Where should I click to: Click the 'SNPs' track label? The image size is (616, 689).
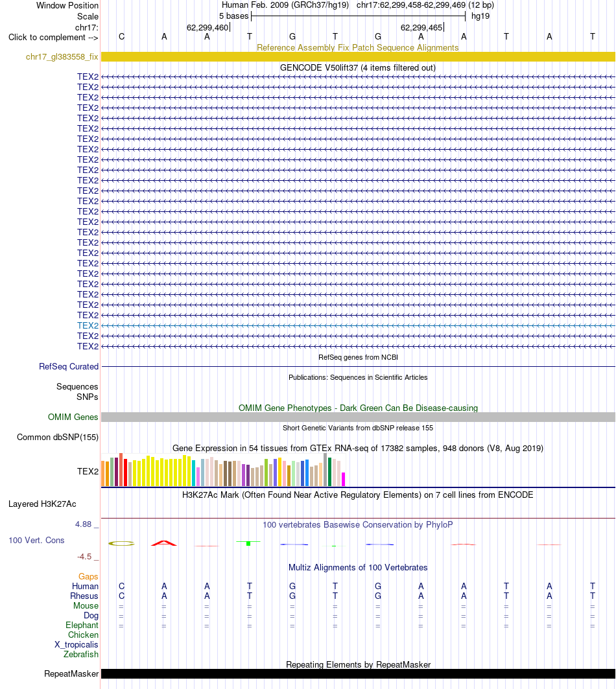[87, 397]
